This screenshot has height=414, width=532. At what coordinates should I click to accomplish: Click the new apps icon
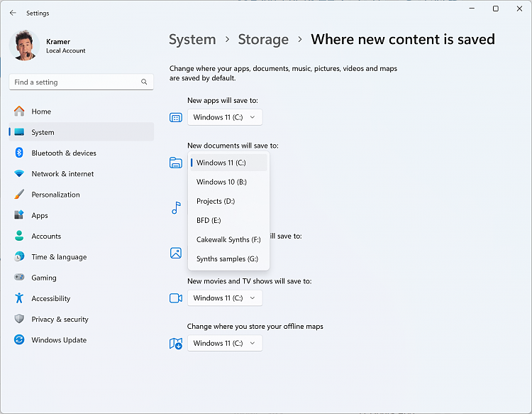pos(176,117)
